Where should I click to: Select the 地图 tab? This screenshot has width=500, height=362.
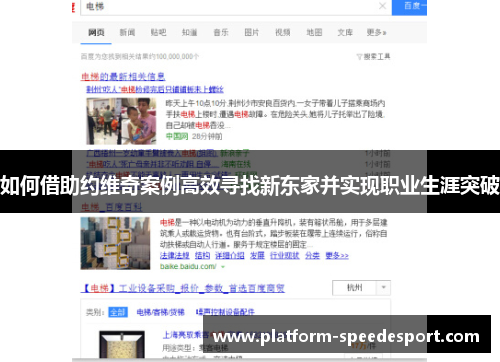pos(314,32)
